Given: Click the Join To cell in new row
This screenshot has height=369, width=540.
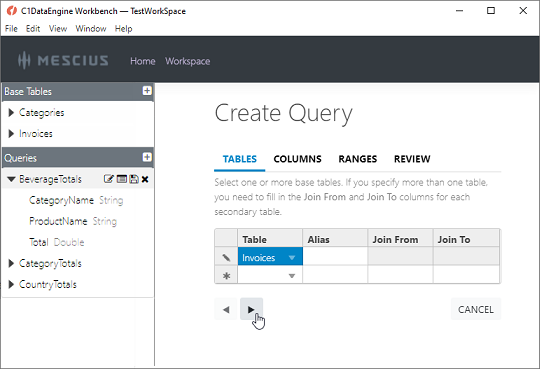Looking at the screenshot, I should coord(466,276).
